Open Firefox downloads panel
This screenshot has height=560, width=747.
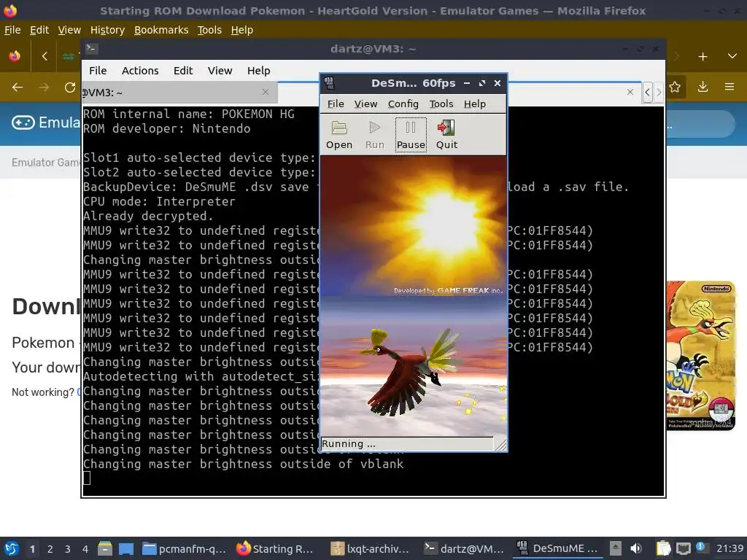[703, 87]
